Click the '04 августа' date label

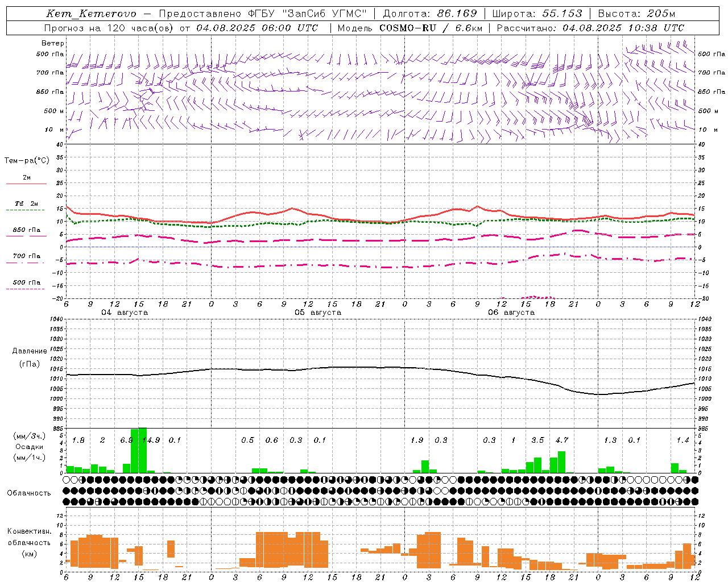pyautogui.click(x=125, y=313)
